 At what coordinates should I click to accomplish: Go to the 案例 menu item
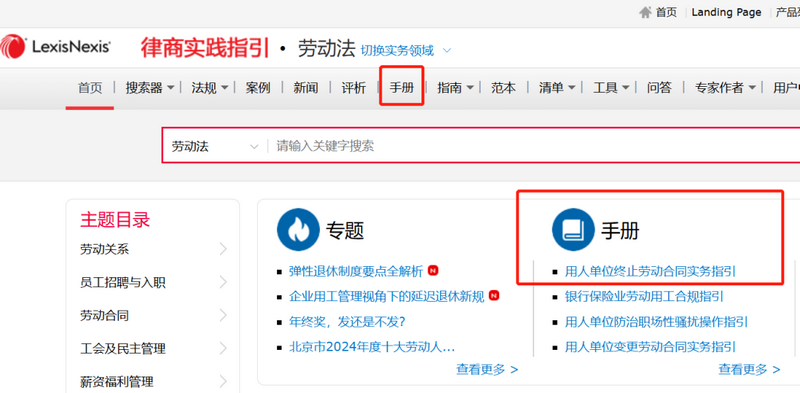(258, 88)
